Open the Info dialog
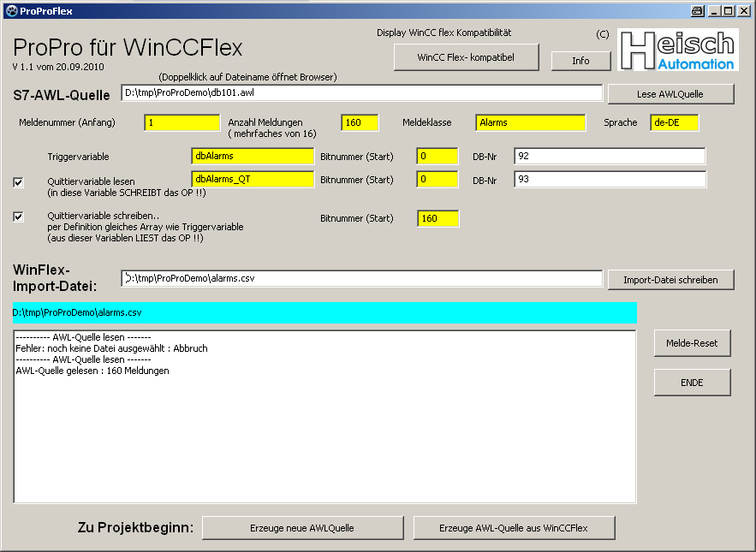Image resolution: width=756 pixels, height=552 pixels. tap(580, 61)
